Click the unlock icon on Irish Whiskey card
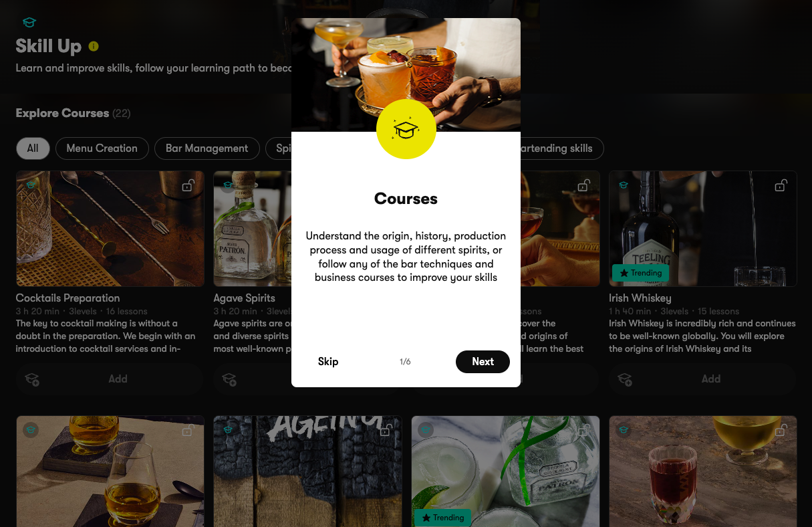This screenshot has width=812, height=527. (781, 185)
